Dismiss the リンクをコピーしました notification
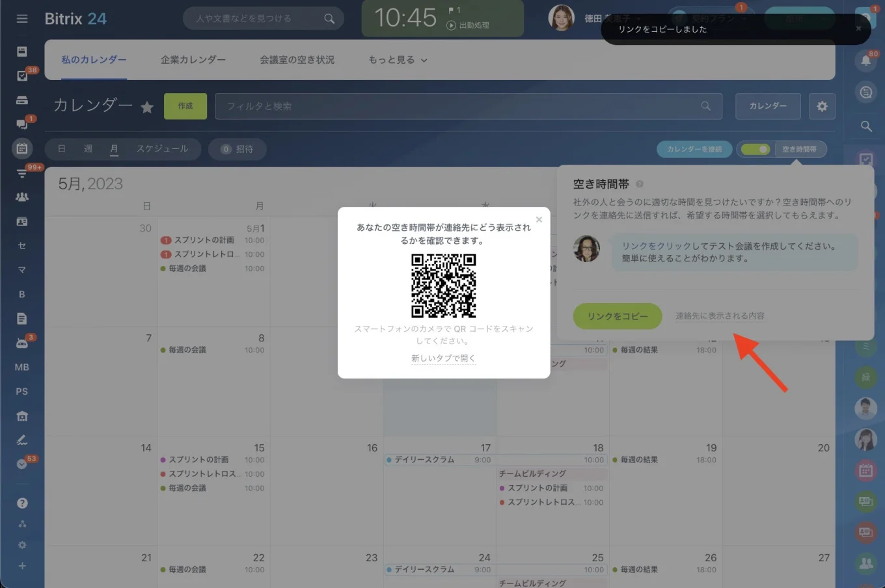 [x=858, y=29]
